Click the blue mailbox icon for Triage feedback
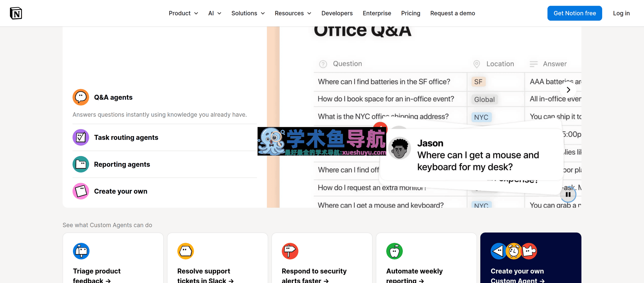The width and height of the screenshot is (644, 283). 81,251
